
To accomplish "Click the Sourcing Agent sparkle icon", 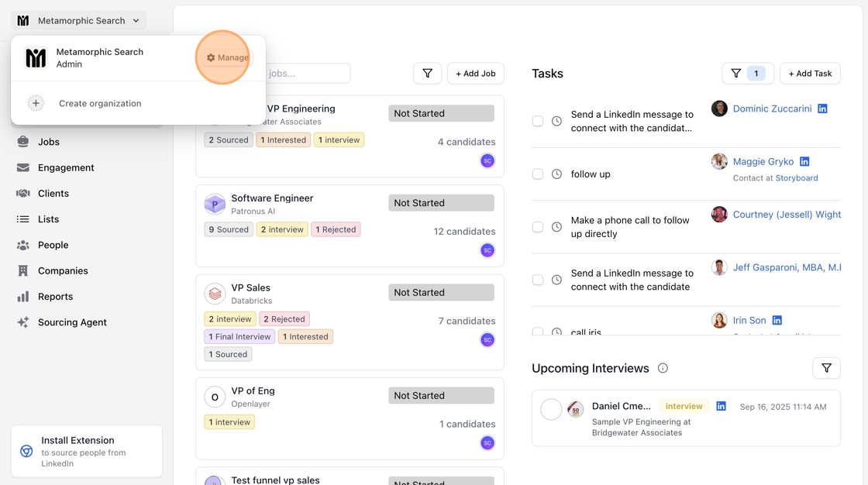I will 23,322.
